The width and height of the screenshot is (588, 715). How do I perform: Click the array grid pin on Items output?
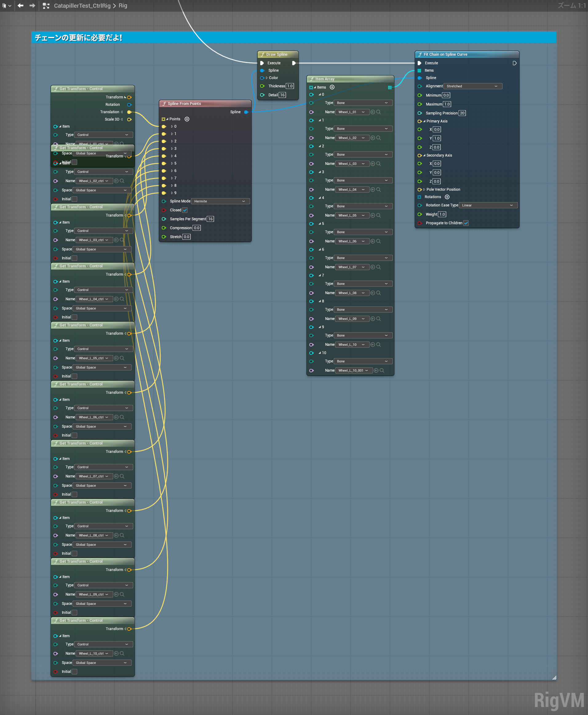click(x=390, y=87)
